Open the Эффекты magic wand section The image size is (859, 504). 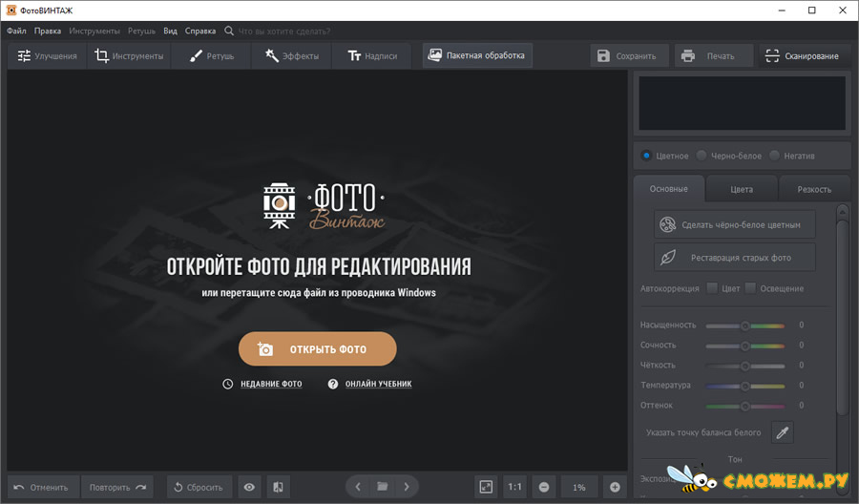pos(291,56)
